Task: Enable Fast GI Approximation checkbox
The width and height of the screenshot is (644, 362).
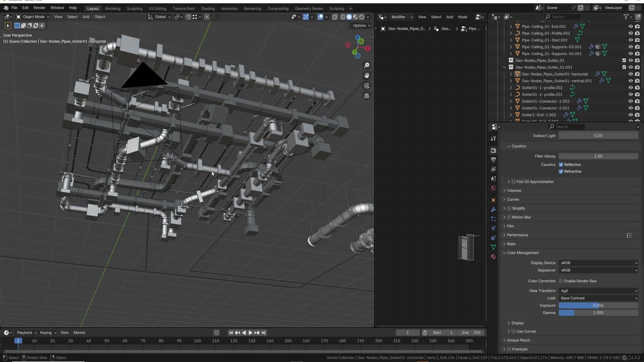Action: pos(514,182)
